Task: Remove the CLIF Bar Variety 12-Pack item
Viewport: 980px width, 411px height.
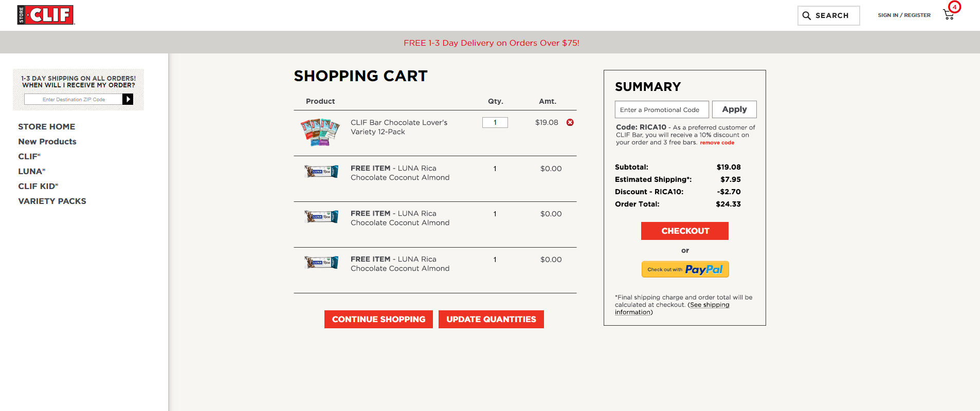Action: tap(570, 122)
